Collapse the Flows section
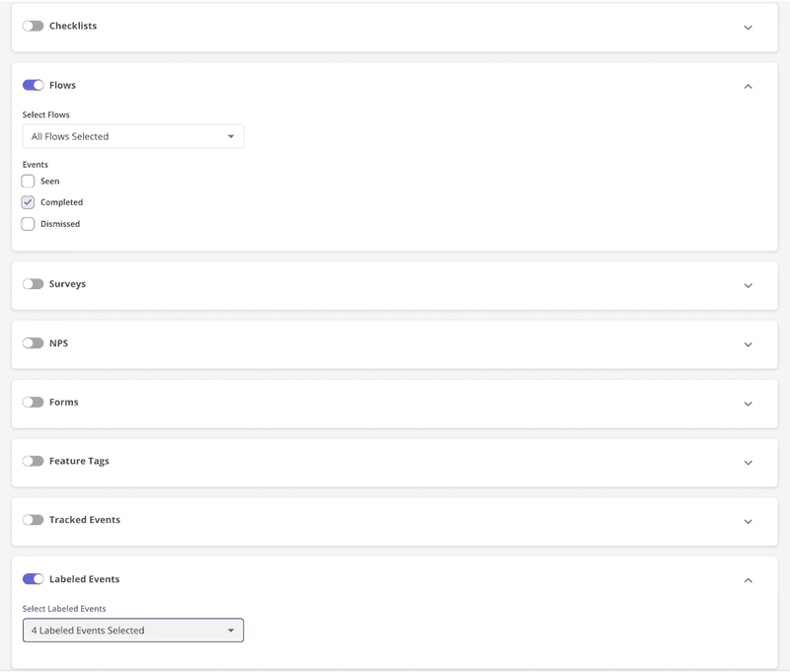Screen dimensions: 790x672 click(748, 85)
